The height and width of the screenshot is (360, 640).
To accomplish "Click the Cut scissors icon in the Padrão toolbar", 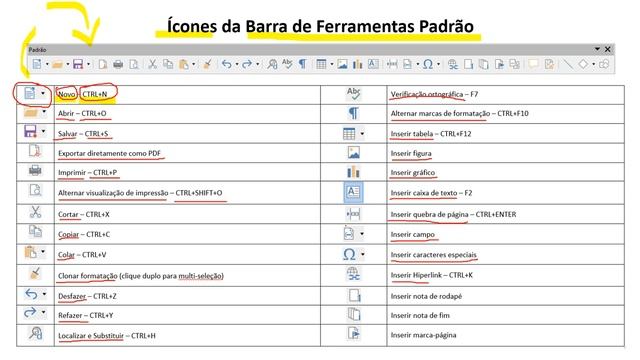I will [x=152, y=64].
